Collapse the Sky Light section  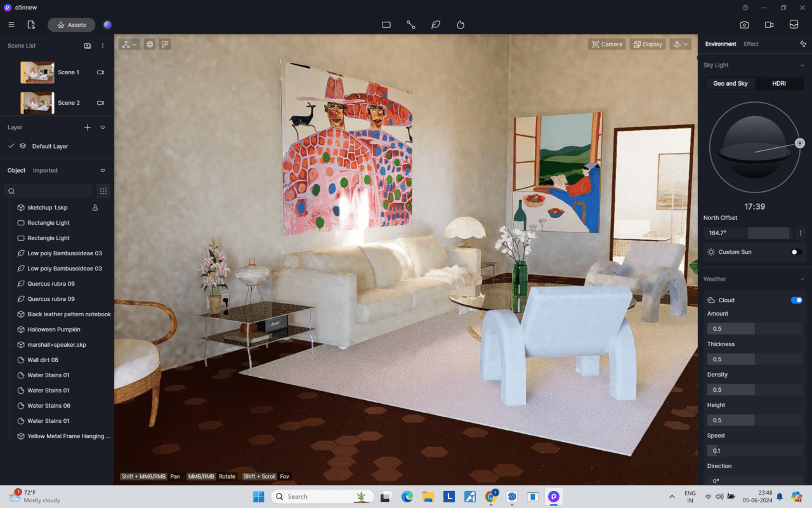click(x=802, y=65)
